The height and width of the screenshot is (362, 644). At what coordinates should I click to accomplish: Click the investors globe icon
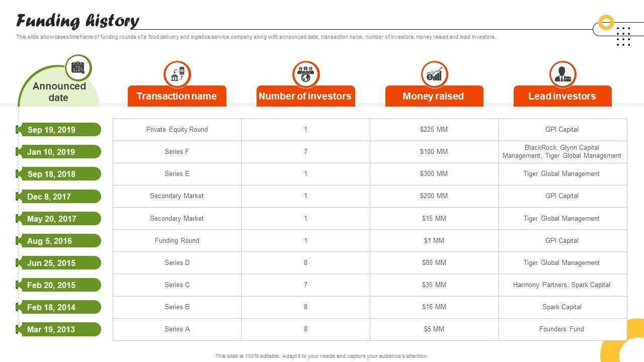[x=305, y=74]
